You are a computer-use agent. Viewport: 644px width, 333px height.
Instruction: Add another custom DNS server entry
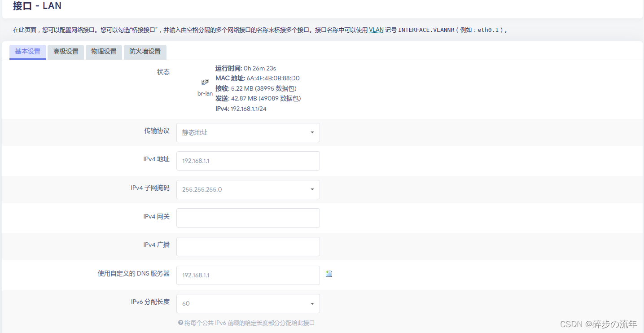coord(329,274)
